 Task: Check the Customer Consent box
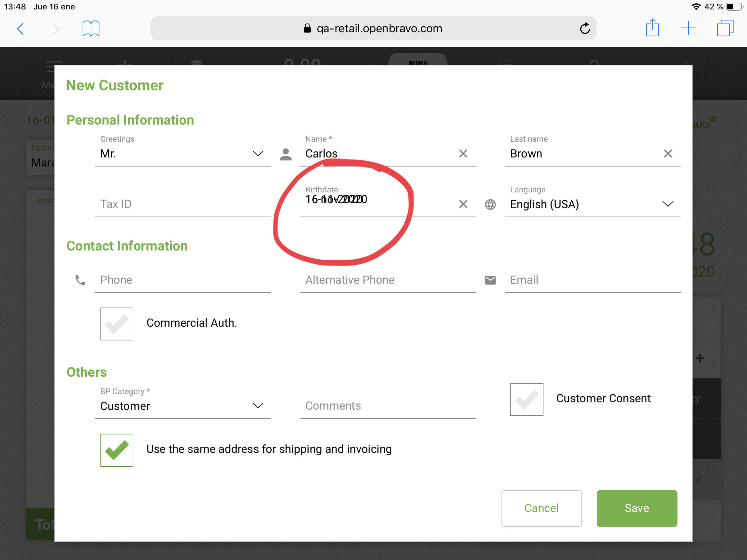coord(526,399)
